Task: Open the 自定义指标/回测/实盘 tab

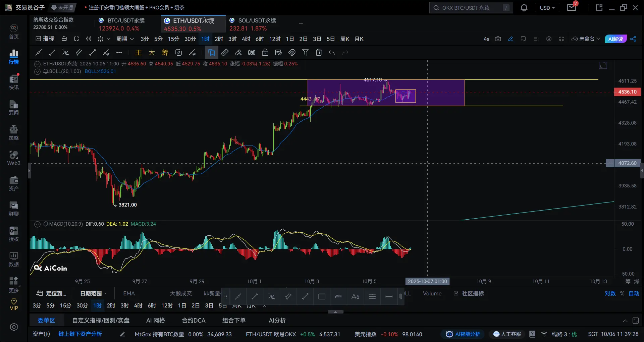Action: pos(101,321)
